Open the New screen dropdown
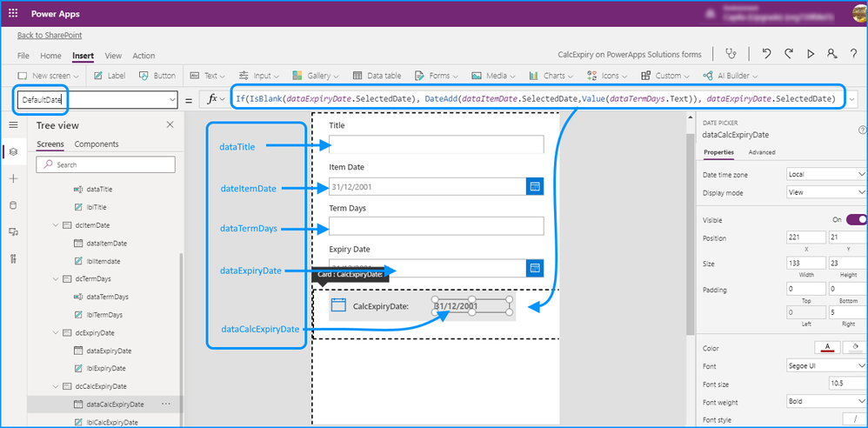The height and width of the screenshot is (428, 868). [x=48, y=76]
